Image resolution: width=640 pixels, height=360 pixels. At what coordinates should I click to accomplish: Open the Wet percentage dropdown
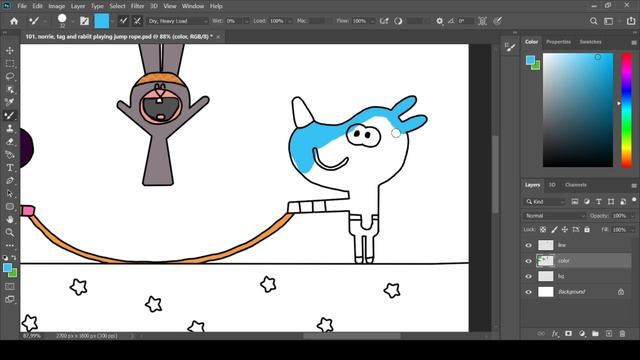coord(246,21)
